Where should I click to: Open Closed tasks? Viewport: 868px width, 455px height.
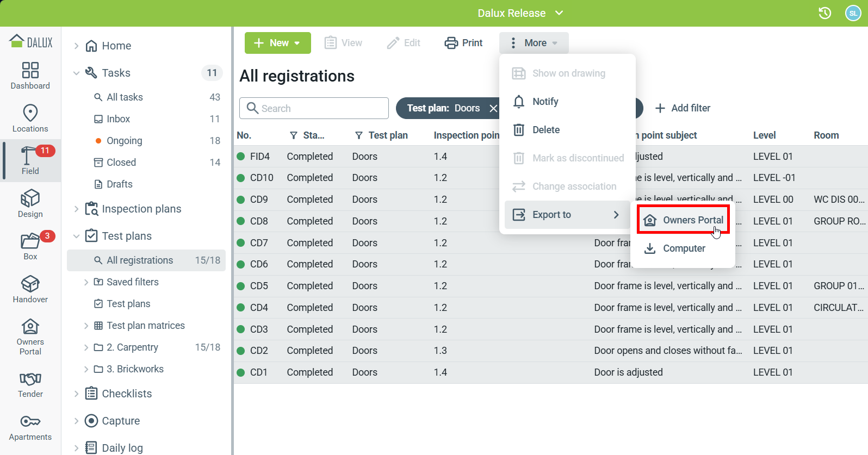(146, 163)
